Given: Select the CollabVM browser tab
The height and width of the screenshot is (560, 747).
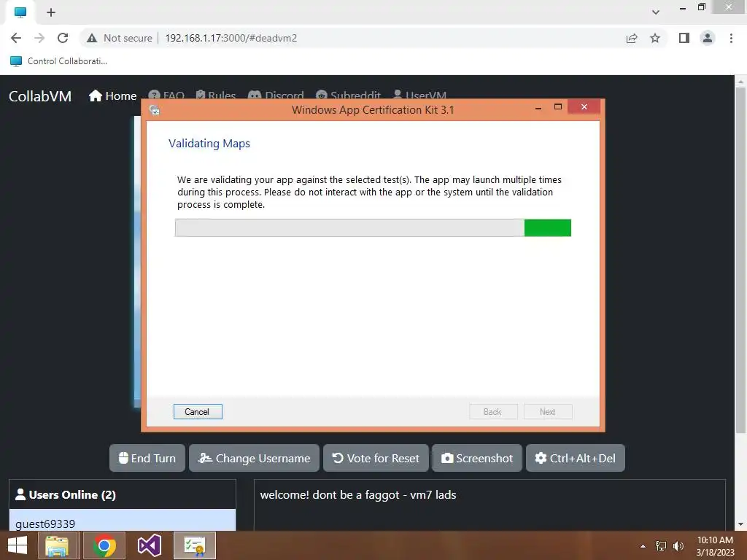Looking at the screenshot, I should tap(20, 12).
